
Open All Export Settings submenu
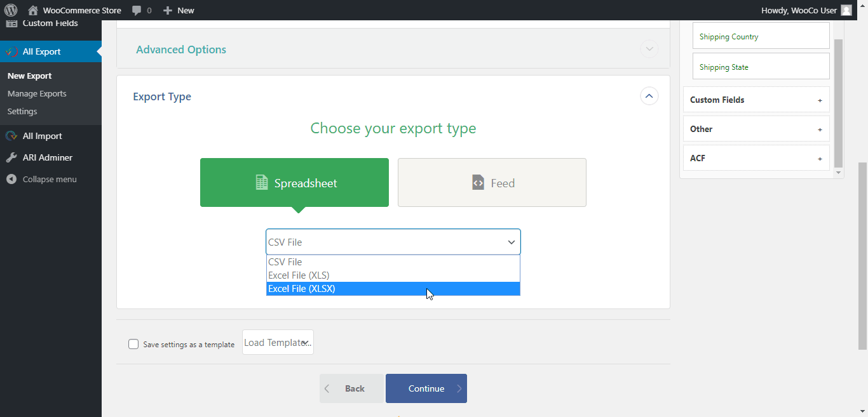coord(22,111)
